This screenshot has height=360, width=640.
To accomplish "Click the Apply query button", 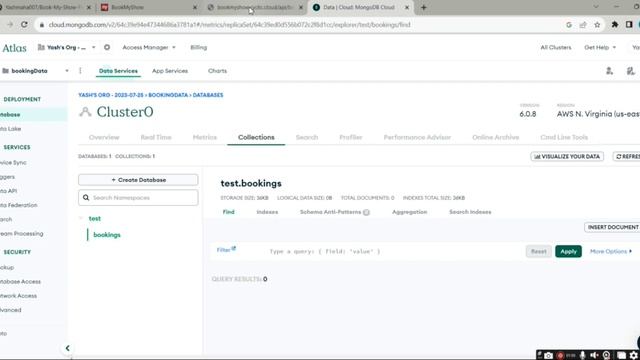I will click(x=568, y=251).
